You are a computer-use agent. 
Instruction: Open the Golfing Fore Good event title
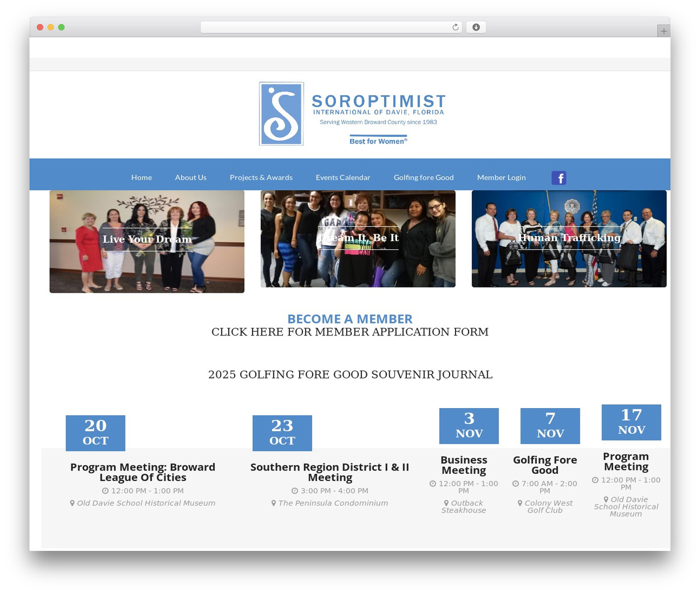[x=545, y=465]
